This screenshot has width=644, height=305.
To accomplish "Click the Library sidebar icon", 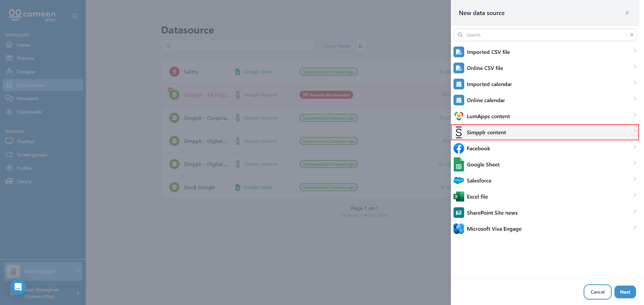I will (x=9, y=182).
